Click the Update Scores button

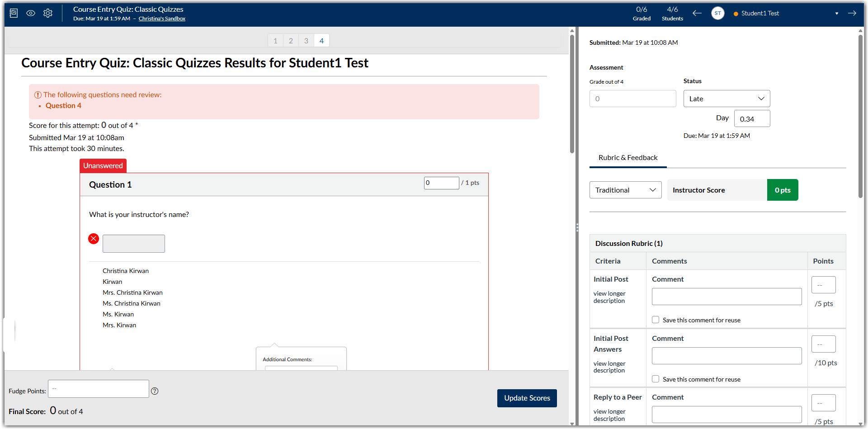coord(527,398)
